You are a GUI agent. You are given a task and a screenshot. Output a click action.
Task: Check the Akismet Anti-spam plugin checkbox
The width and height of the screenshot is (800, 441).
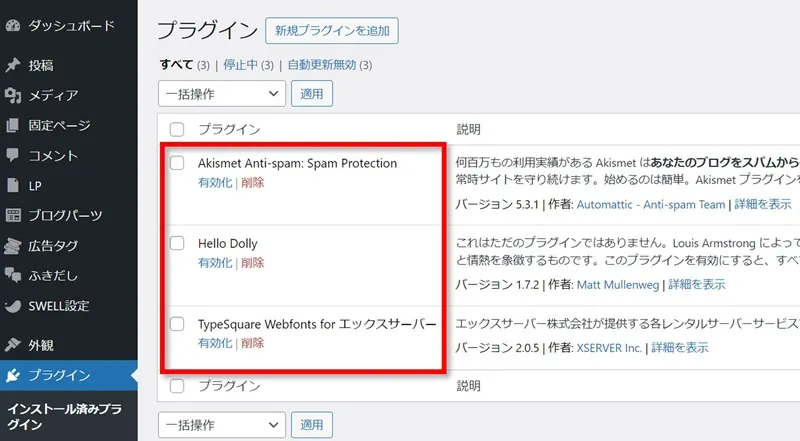click(x=177, y=163)
